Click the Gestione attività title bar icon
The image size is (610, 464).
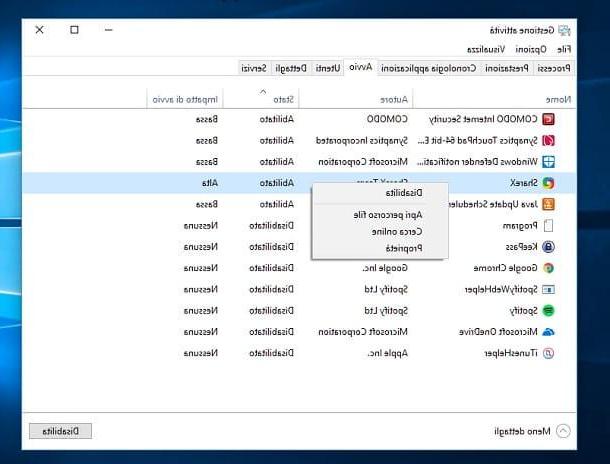(564, 30)
